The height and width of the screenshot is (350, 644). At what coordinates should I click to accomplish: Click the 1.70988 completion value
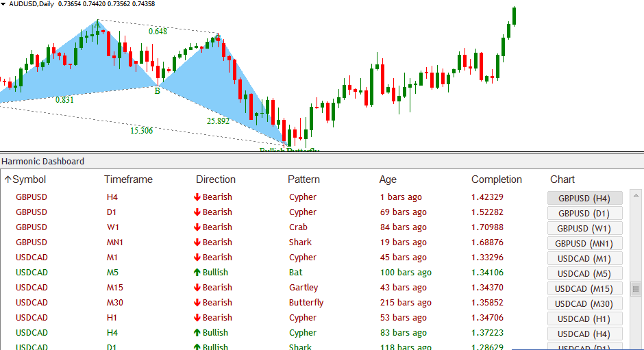pyautogui.click(x=488, y=227)
